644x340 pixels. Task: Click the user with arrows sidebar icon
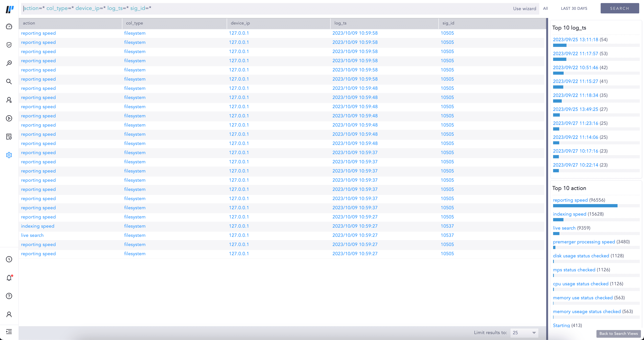click(9, 100)
